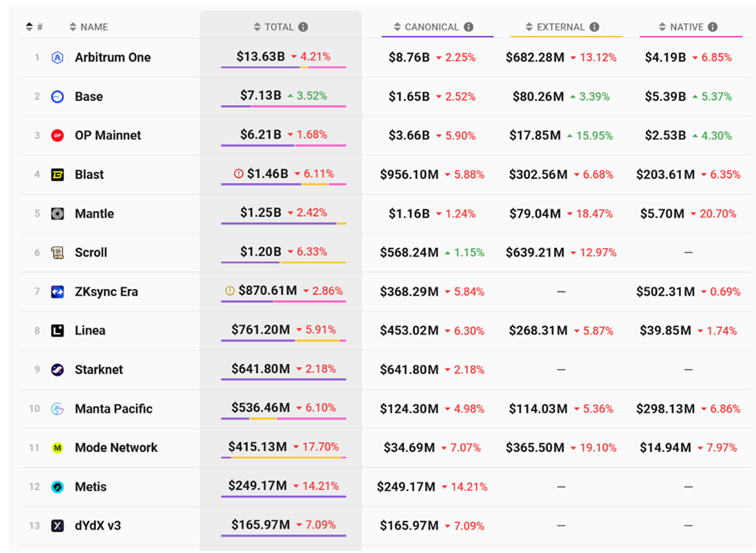Click the info icon next to EXTERNAL
This screenshot has height=553, width=756.
[594, 27]
